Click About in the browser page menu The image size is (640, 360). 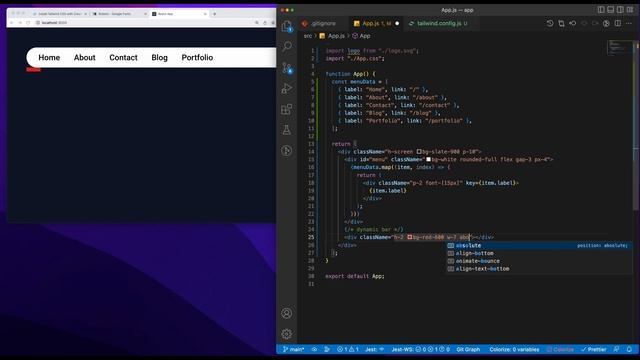pyautogui.click(x=84, y=58)
